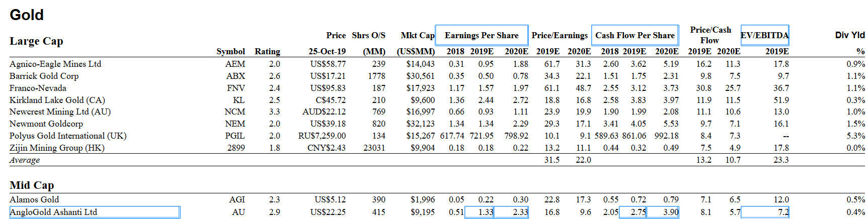Click the Average row label
This screenshot has height=219, width=868.
(25, 160)
